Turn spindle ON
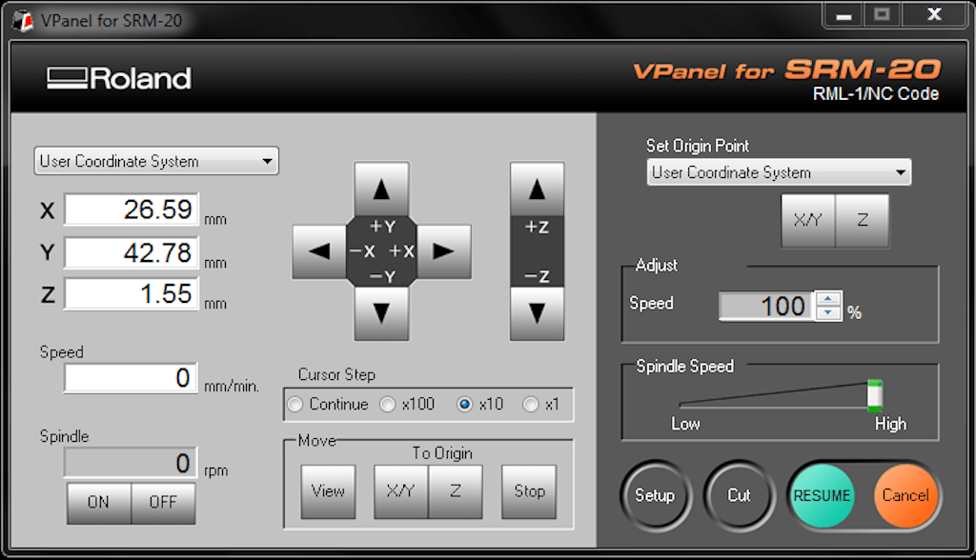This screenshot has width=976, height=560. coord(98,503)
